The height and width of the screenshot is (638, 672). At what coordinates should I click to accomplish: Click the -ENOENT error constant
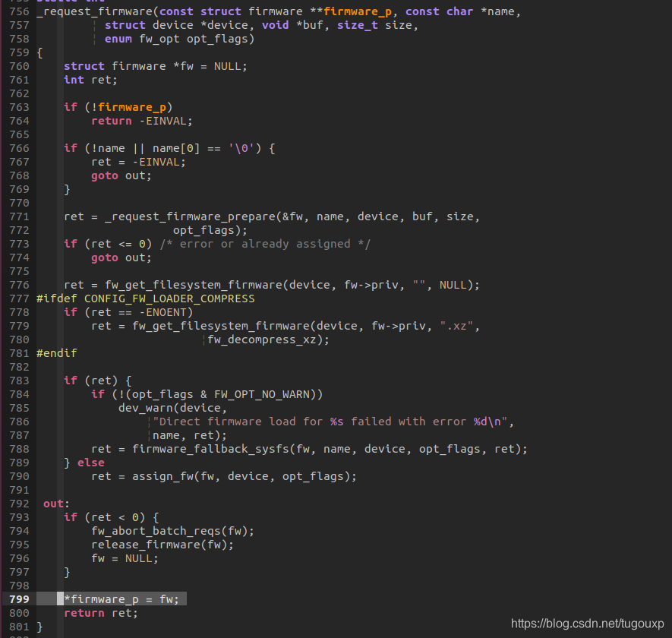pos(162,313)
